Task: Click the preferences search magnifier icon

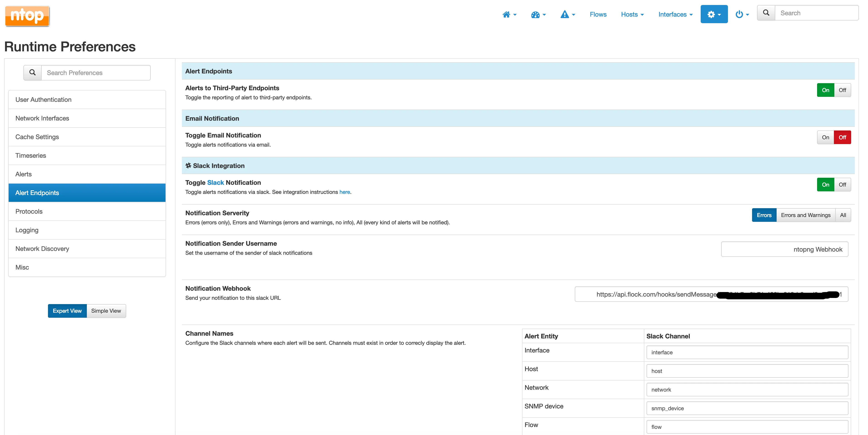Action: pyautogui.click(x=32, y=72)
